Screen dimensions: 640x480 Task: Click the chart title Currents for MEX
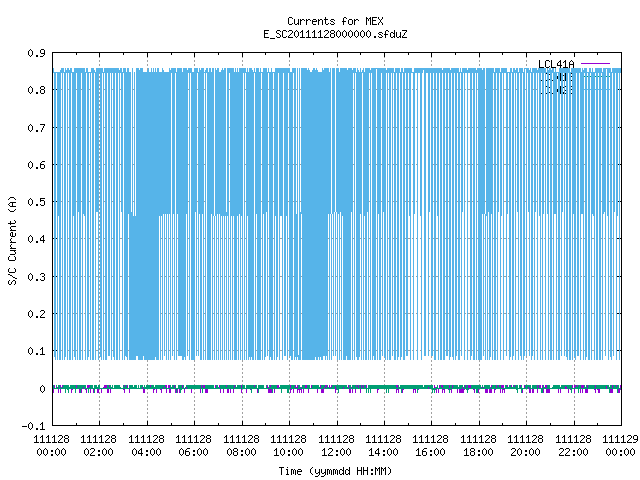pyautogui.click(x=335, y=21)
